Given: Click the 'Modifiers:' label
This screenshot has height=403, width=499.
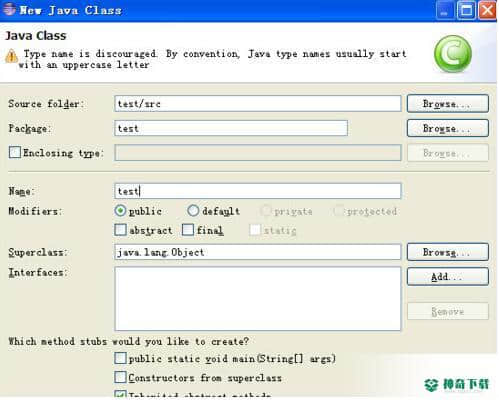Looking at the screenshot, I should coord(35,211).
